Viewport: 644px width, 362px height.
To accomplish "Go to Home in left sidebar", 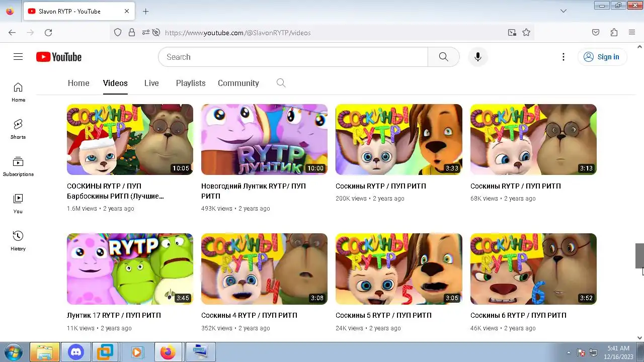I will tap(18, 93).
